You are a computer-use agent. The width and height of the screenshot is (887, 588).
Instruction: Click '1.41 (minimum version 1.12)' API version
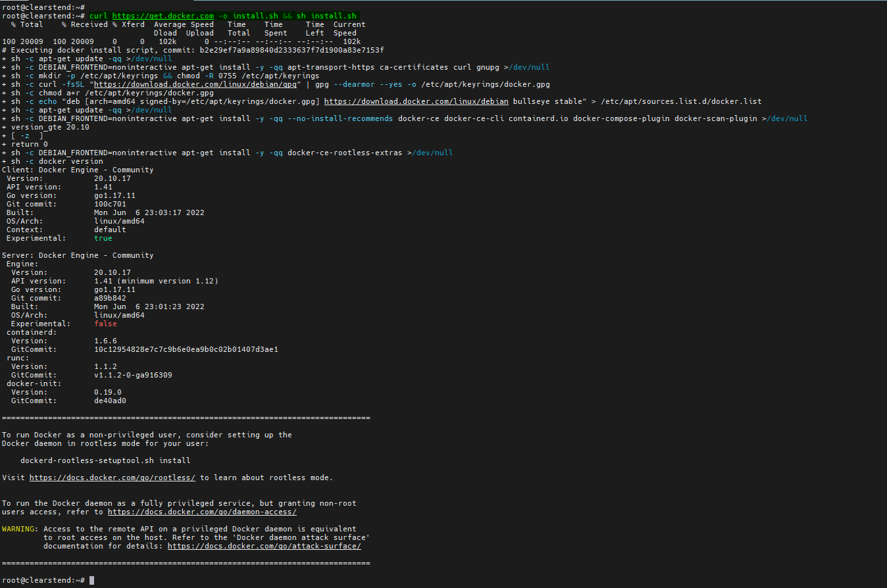tap(156, 281)
